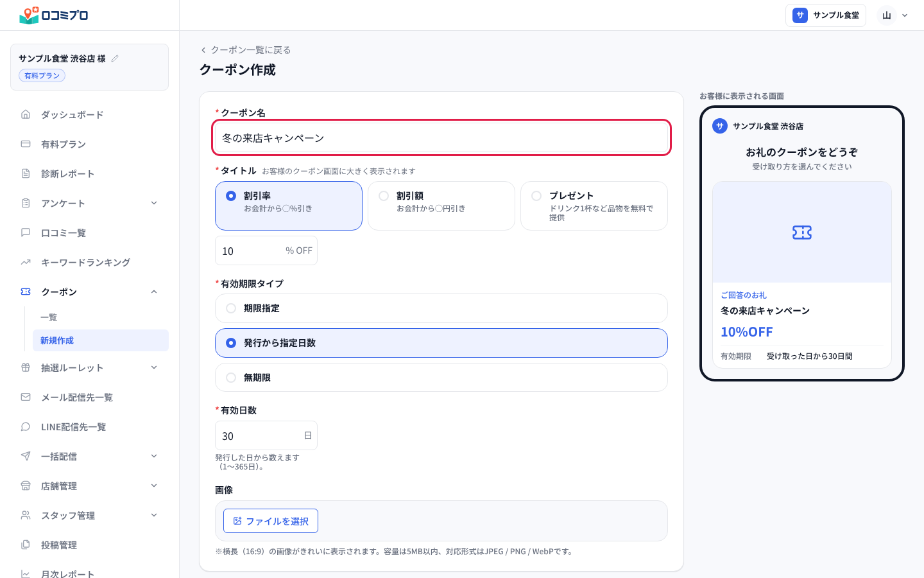This screenshot has height=578, width=924.
Task: Open the user account dropdown arrow
Action: tap(905, 15)
